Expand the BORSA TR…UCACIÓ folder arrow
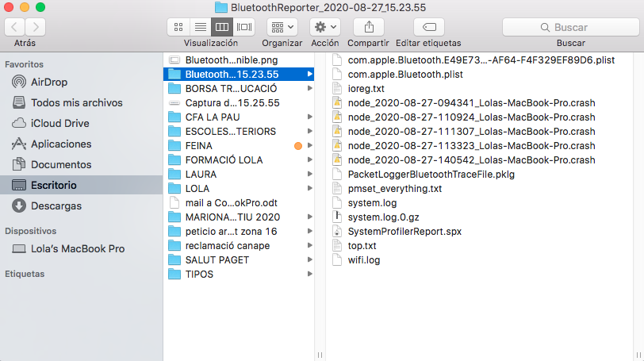Screen dimensions: 644x361 point(309,88)
